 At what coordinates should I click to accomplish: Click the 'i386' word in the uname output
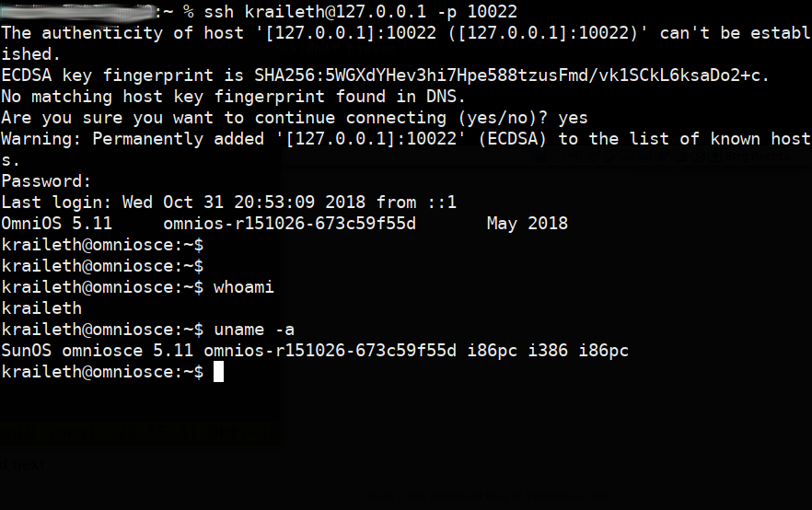tap(548, 351)
